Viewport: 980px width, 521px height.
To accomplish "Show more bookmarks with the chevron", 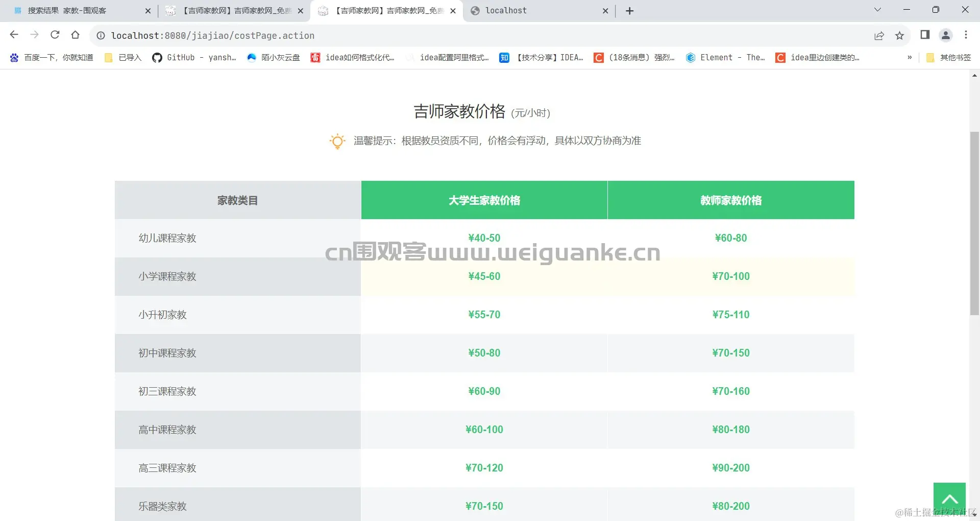I will [910, 57].
